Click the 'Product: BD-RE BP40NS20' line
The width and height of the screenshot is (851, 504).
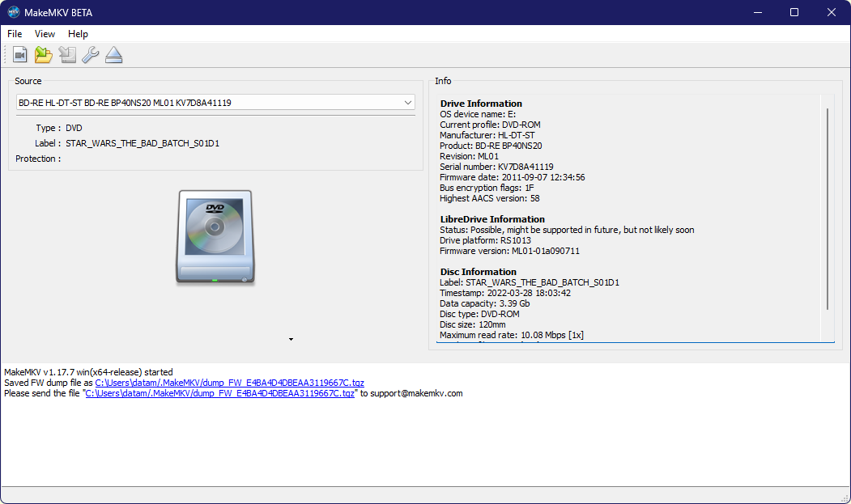491,146
